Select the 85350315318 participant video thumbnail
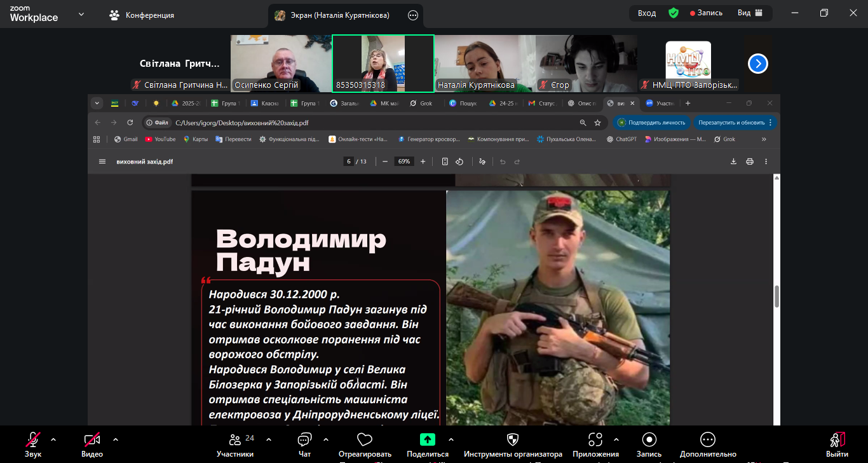The width and height of the screenshot is (868, 463). [383, 64]
